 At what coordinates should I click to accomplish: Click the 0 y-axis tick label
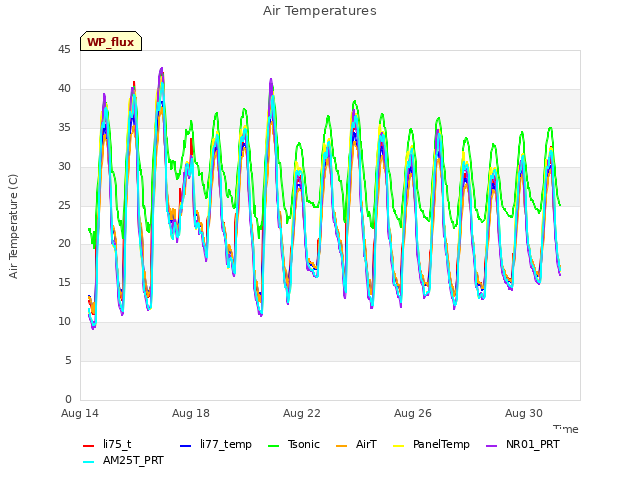tap(68, 400)
